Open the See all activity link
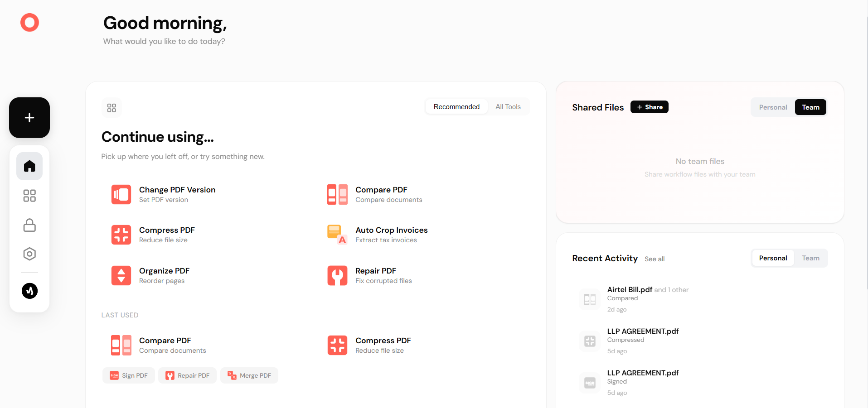Image resolution: width=868 pixels, height=408 pixels. click(x=655, y=259)
